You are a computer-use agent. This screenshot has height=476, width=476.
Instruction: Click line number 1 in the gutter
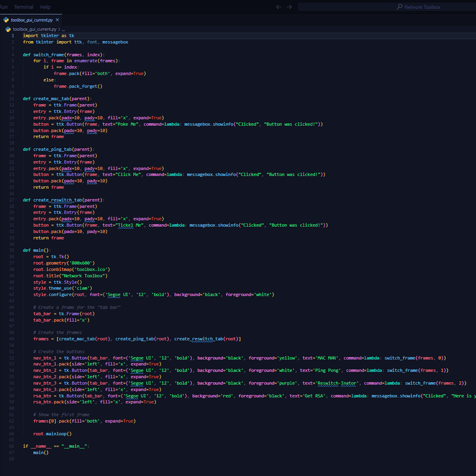click(x=13, y=36)
